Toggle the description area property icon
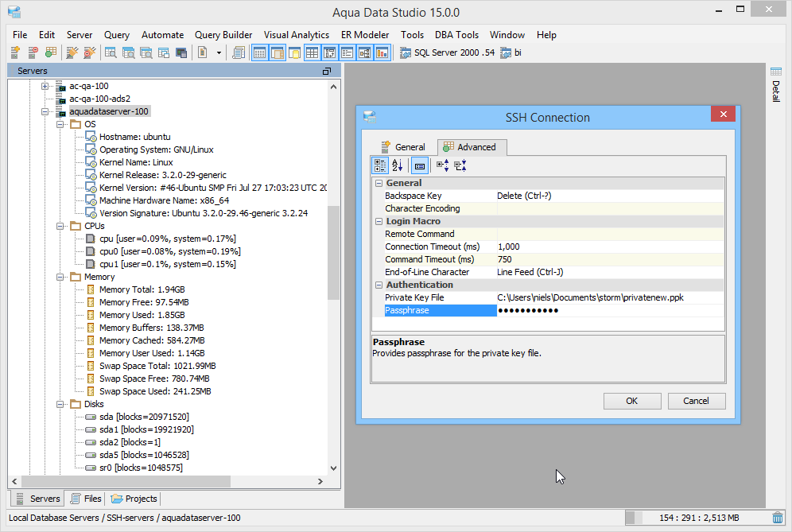792x532 pixels. coord(420,165)
